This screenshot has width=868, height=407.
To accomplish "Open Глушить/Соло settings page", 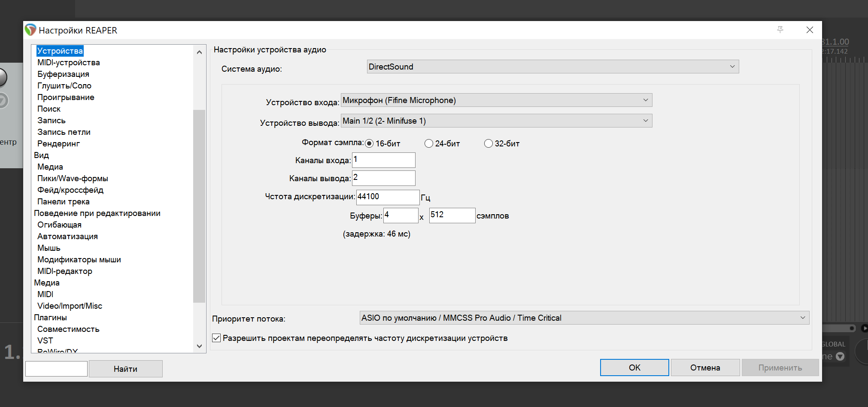I will [64, 86].
